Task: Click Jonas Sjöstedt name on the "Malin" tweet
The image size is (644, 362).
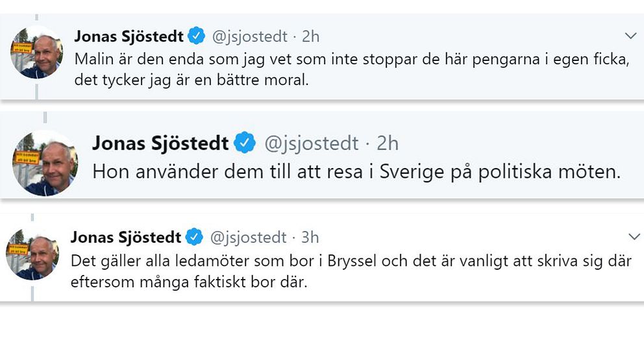Action: point(129,36)
